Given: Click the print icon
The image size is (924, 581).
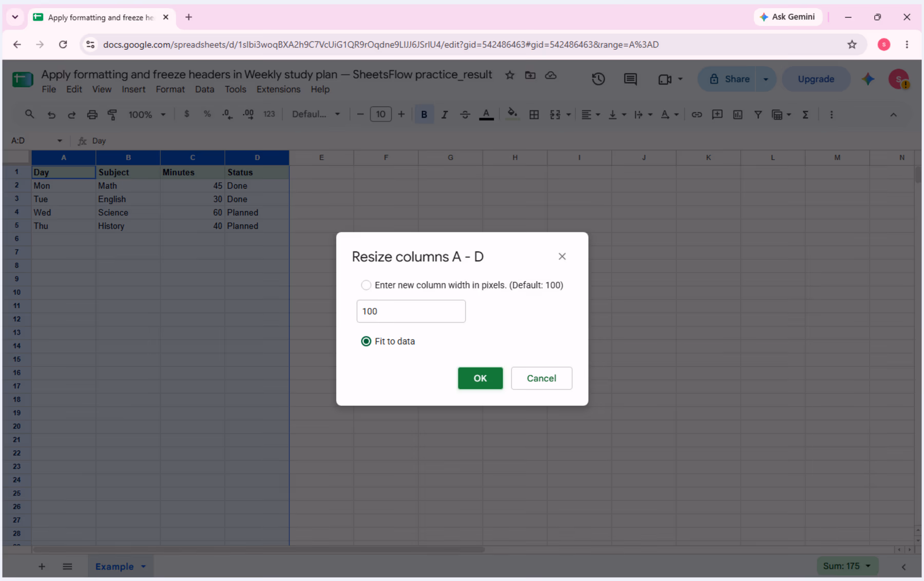Looking at the screenshot, I should coord(92,114).
